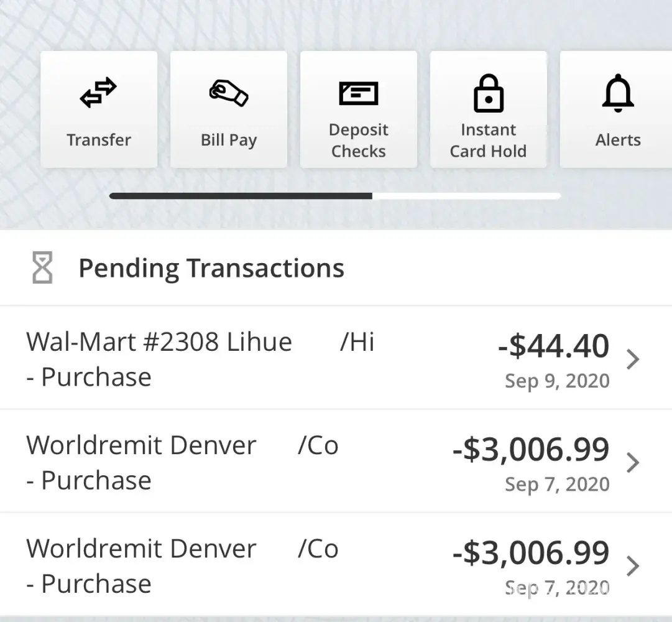Click the quick actions scroll indicator bar
672x622 pixels.
pyautogui.click(x=334, y=196)
